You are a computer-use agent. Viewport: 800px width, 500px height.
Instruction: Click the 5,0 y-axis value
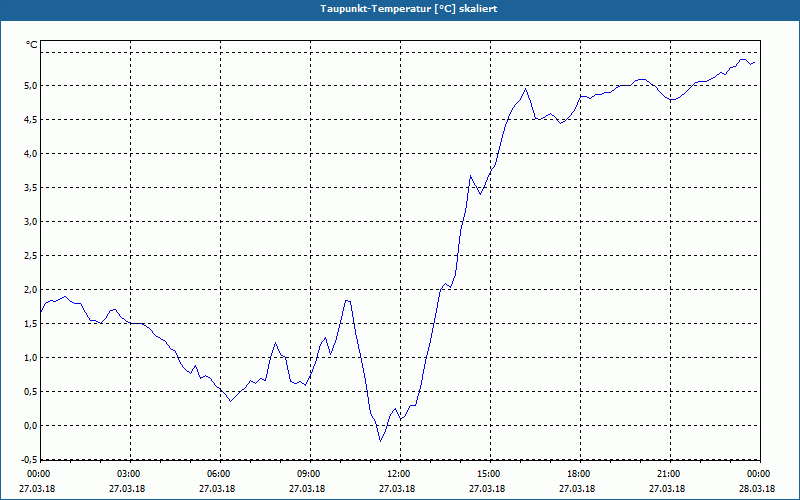click(x=31, y=86)
